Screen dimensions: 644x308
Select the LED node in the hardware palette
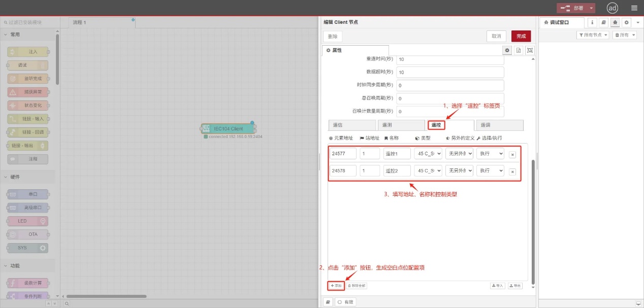click(x=27, y=220)
